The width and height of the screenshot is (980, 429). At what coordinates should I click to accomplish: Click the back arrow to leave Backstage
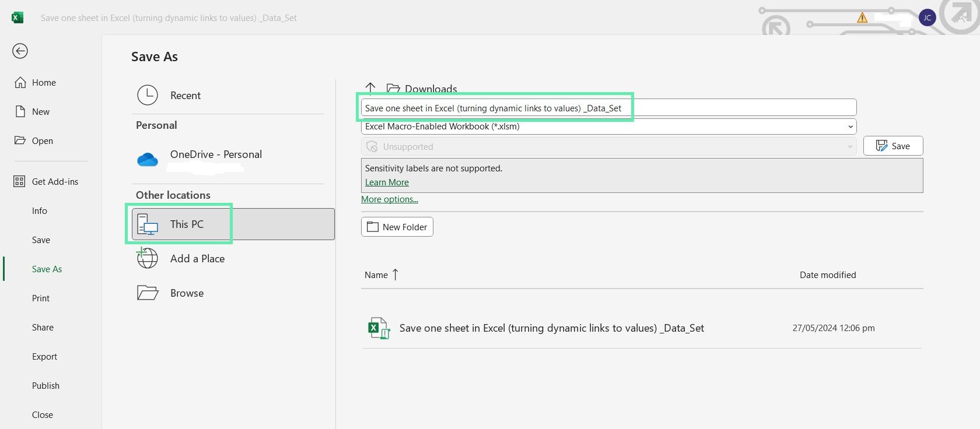[20, 51]
